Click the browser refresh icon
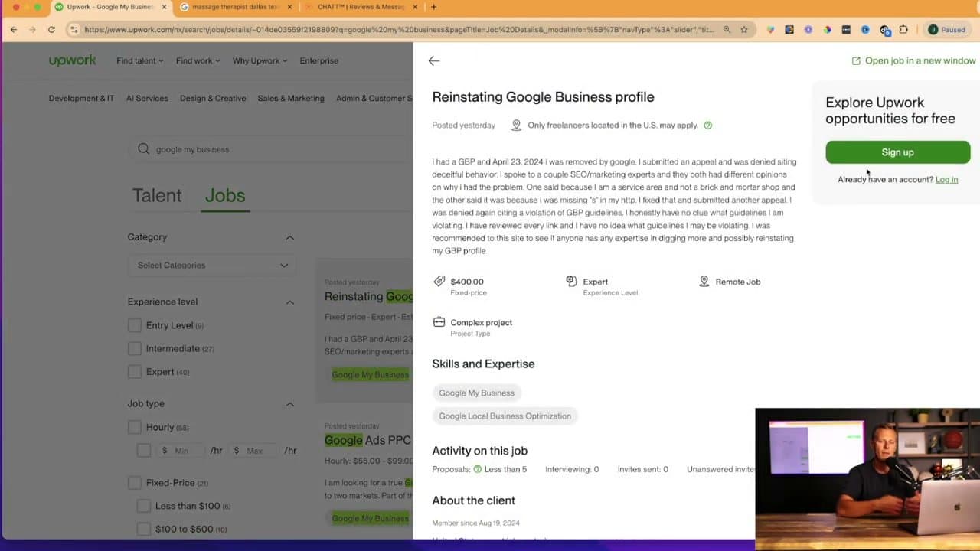The height and width of the screenshot is (551, 980). point(51,29)
